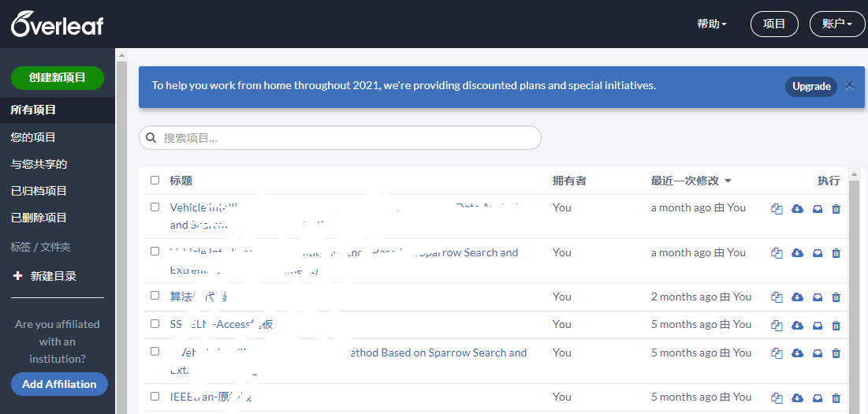
Task: Toggle the select-all checkbox beside 标题
Action: click(155, 181)
